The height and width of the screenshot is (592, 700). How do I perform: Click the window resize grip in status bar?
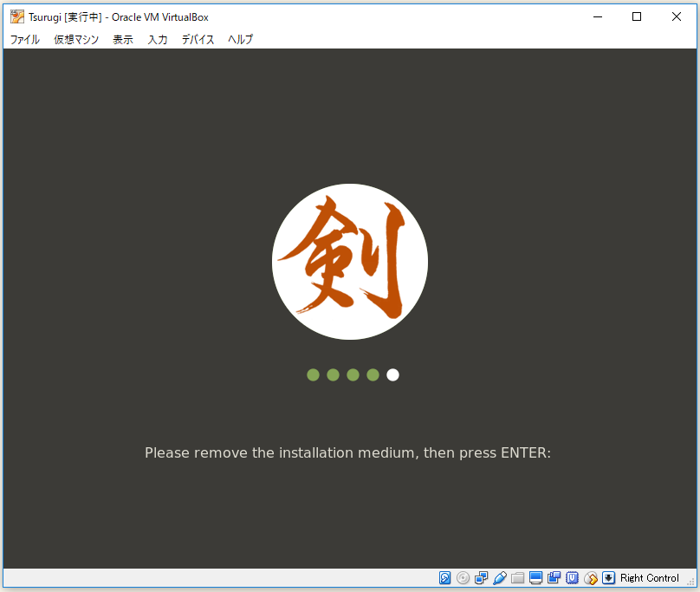click(690, 582)
